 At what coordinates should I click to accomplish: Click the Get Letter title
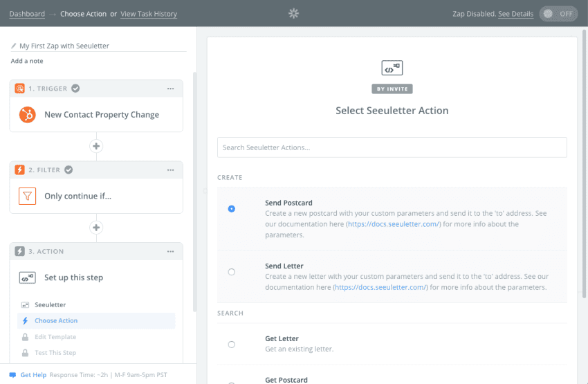(282, 338)
